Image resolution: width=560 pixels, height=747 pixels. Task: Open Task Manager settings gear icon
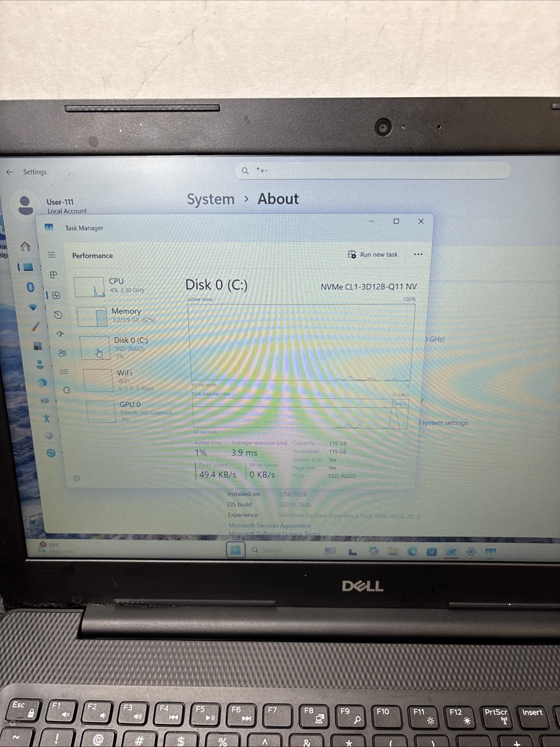[x=77, y=478]
